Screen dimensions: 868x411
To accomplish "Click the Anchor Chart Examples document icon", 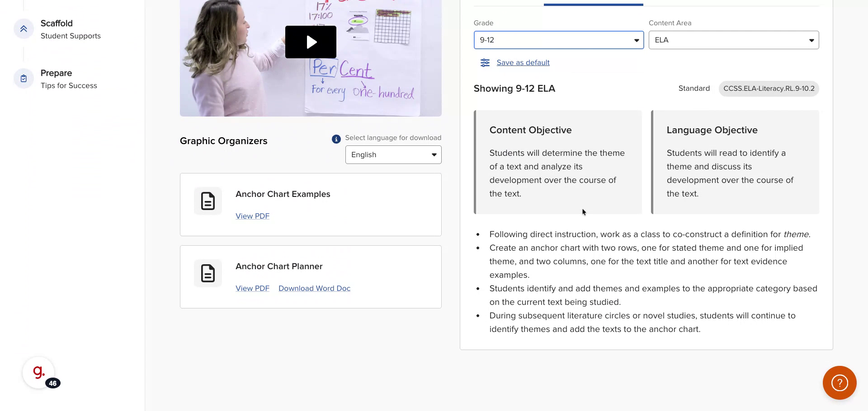I will (208, 201).
